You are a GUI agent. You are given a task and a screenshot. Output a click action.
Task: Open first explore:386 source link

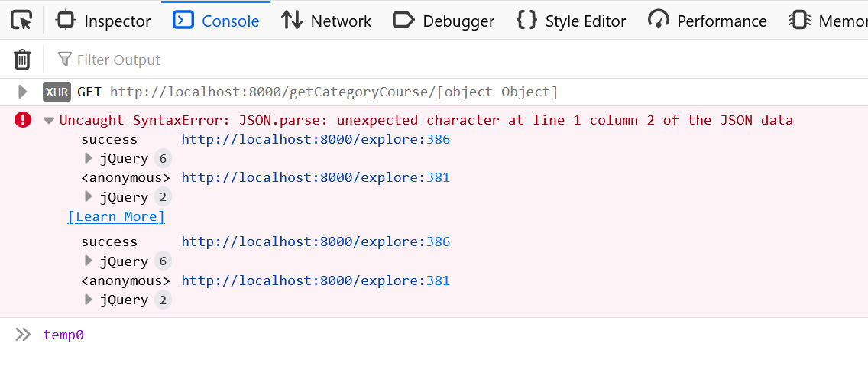tap(316, 139)
